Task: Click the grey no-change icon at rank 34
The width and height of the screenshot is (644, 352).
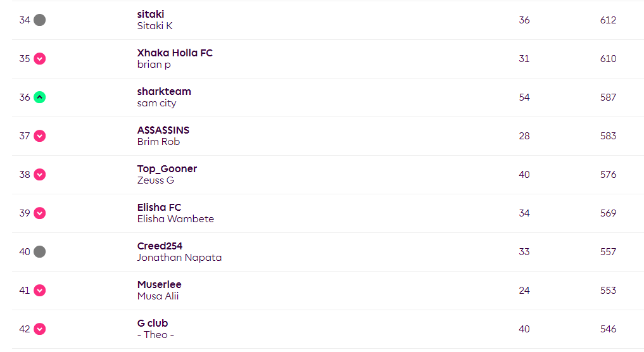Action: (39, 20)
